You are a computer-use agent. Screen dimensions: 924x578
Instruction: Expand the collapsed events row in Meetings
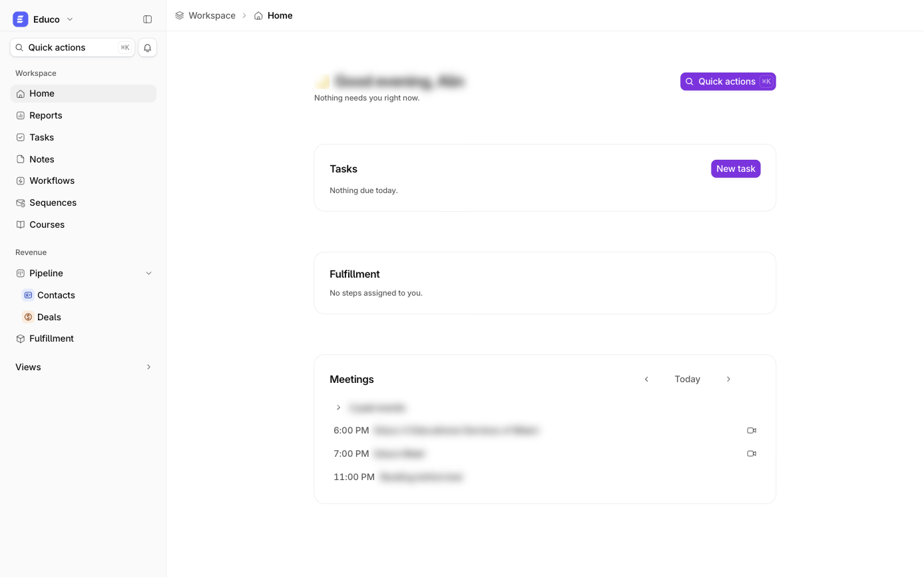tap(338, 408)
